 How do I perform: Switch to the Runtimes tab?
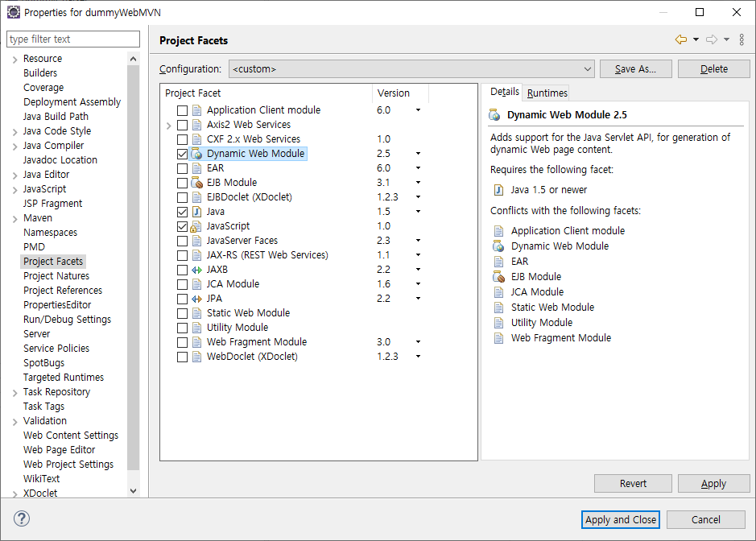coord(547,93)
